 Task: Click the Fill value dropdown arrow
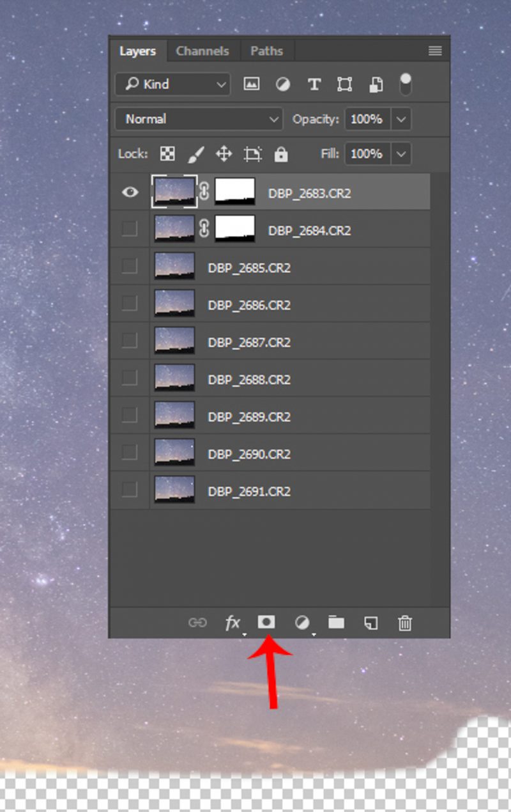click(x=400, y=153)
